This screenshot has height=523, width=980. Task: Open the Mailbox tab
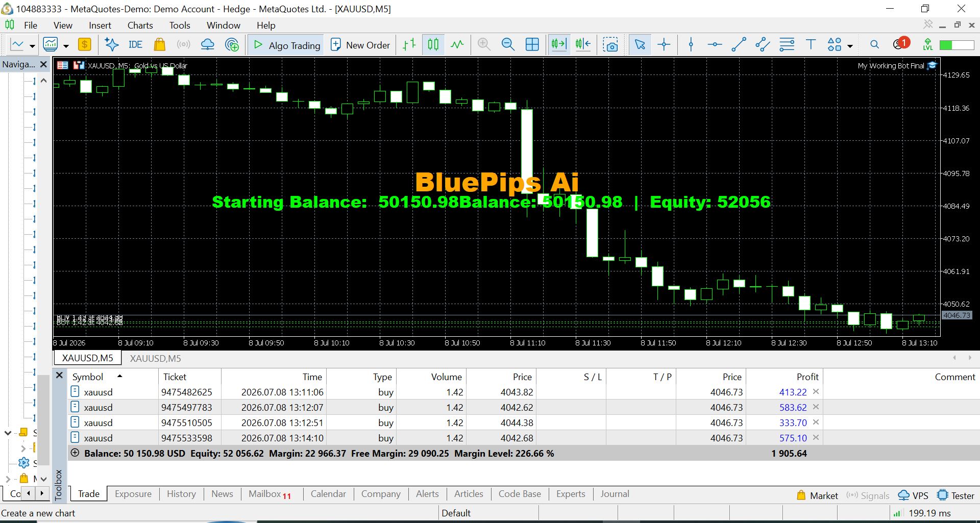(x=269, y=494)
